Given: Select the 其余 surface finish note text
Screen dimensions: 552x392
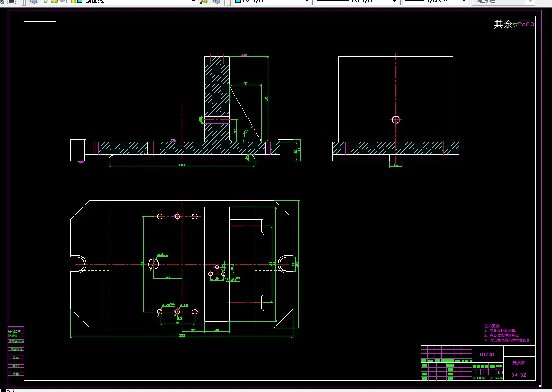Looking at the screenshot, I should (x=503, y=24).
